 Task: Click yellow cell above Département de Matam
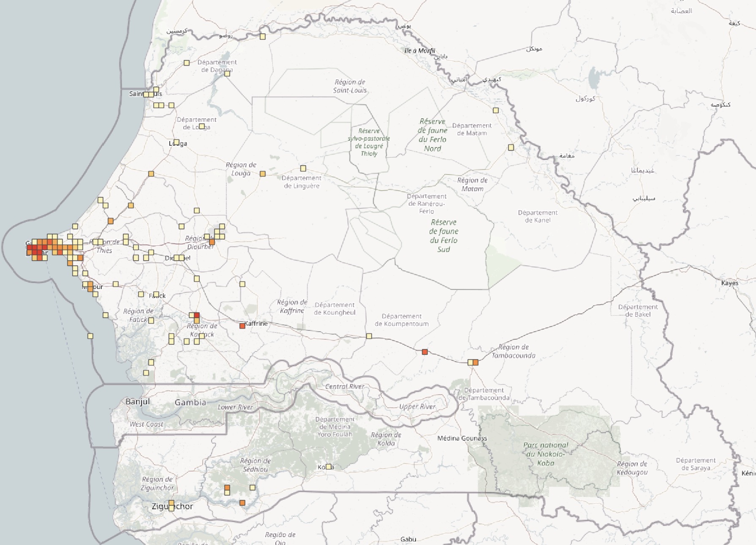click(496, 111)
